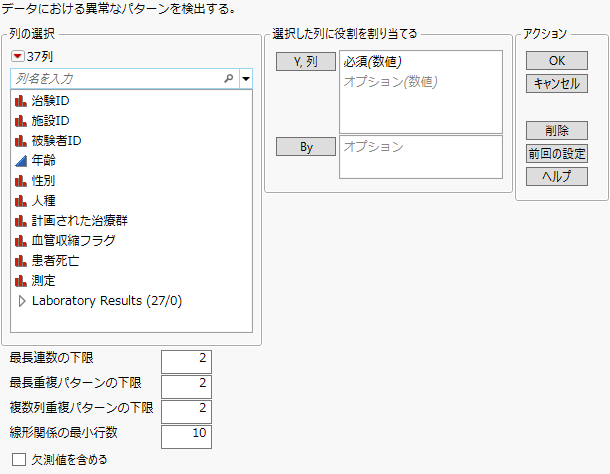
Task: Click the nominal icon beside 施設ID
Action: 21,121
